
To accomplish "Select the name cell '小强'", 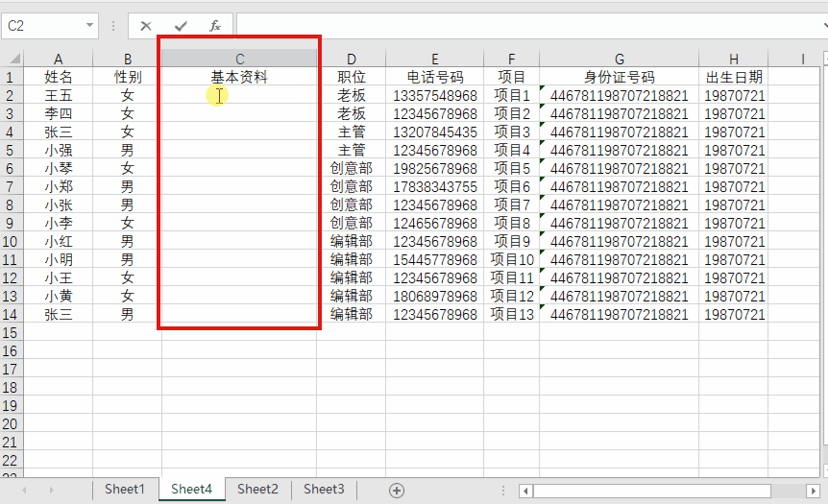I will coord(58,151).
